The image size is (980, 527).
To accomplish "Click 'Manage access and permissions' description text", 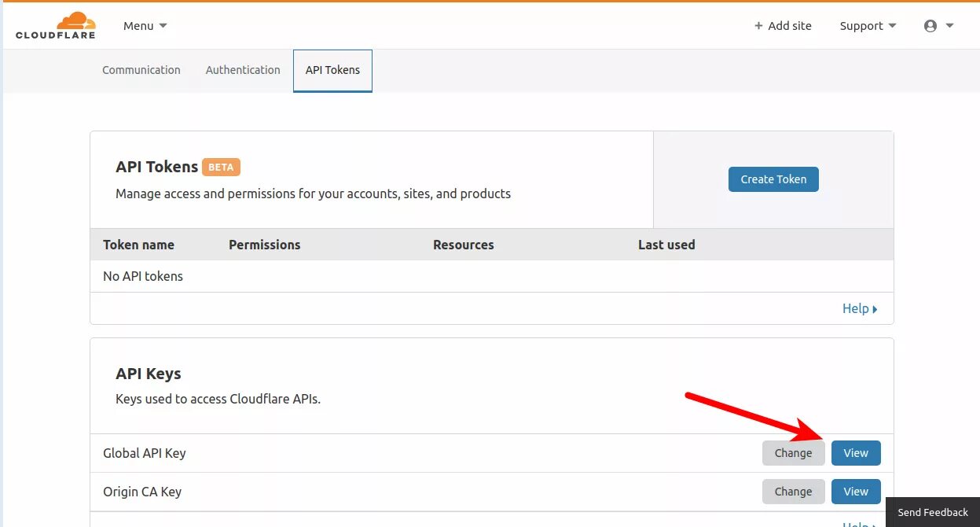I will coord(313,193).
